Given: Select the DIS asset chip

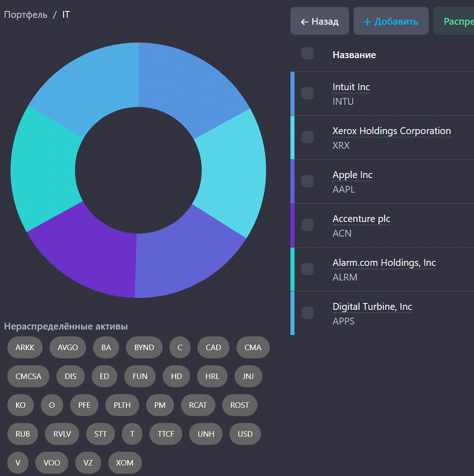Looking at the screenshot, I should click(70, 376).
